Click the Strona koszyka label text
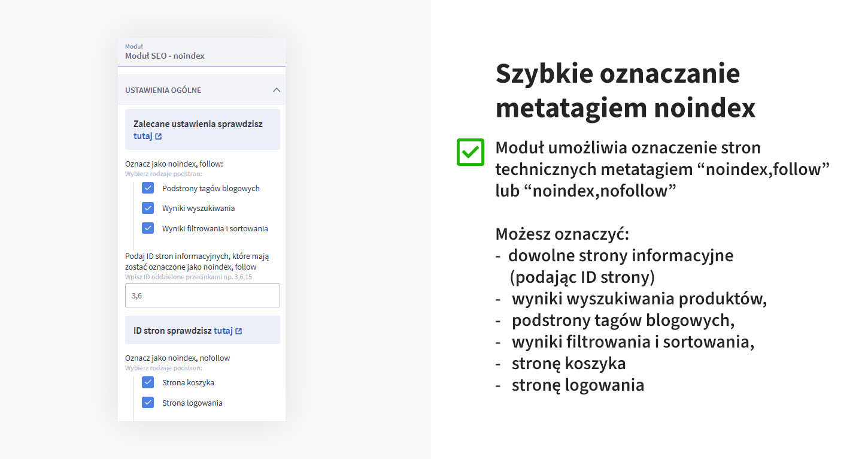This screenshot has width=868, height=459. [x=188, y=382]
